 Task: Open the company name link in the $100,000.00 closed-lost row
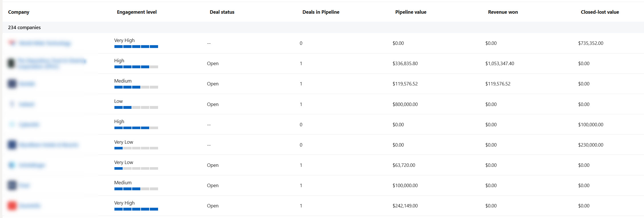tap(29, 125)
